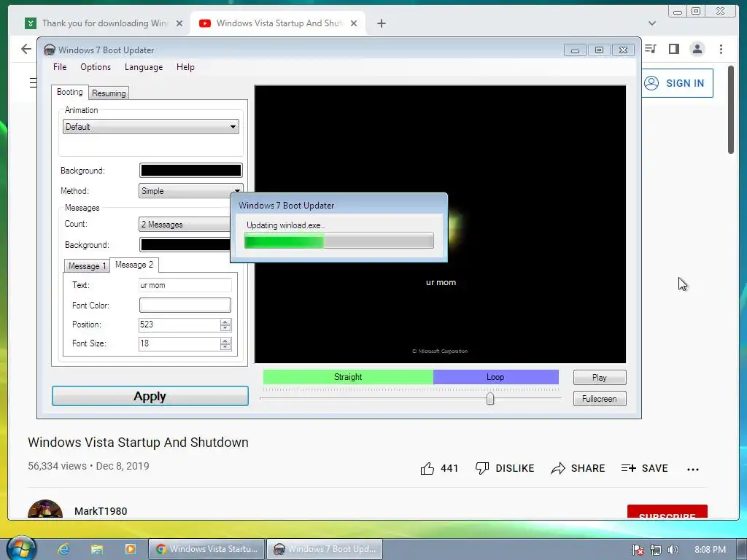Switch to the Booting tab
This screenshot has height=560, width=747.
click(69, 92)
